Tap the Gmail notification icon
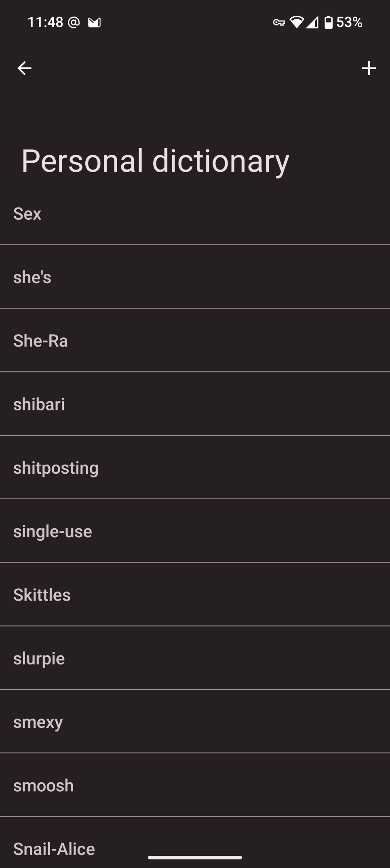This screenshot has height=868, width=390. pyautogui.click(x=95, y=23)
